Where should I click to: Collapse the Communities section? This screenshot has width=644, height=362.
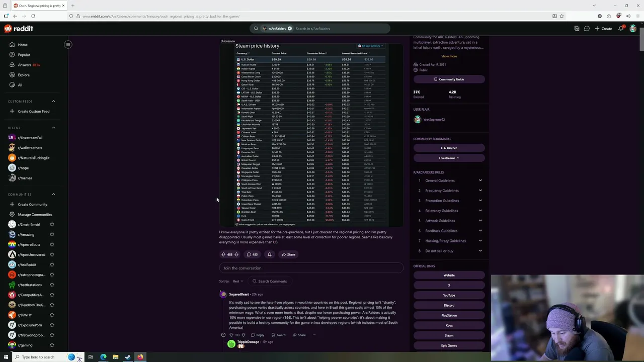[x=53, y=194]
